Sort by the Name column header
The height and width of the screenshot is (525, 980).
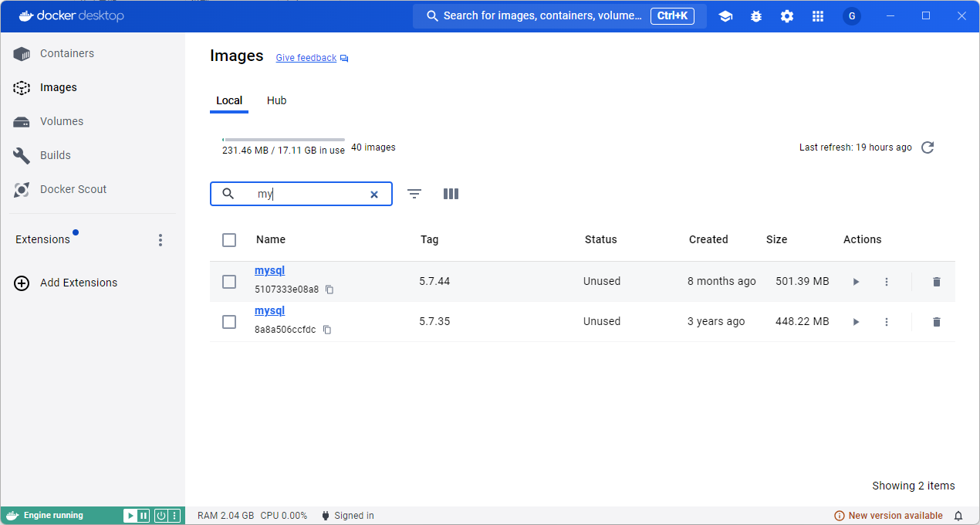271,239
